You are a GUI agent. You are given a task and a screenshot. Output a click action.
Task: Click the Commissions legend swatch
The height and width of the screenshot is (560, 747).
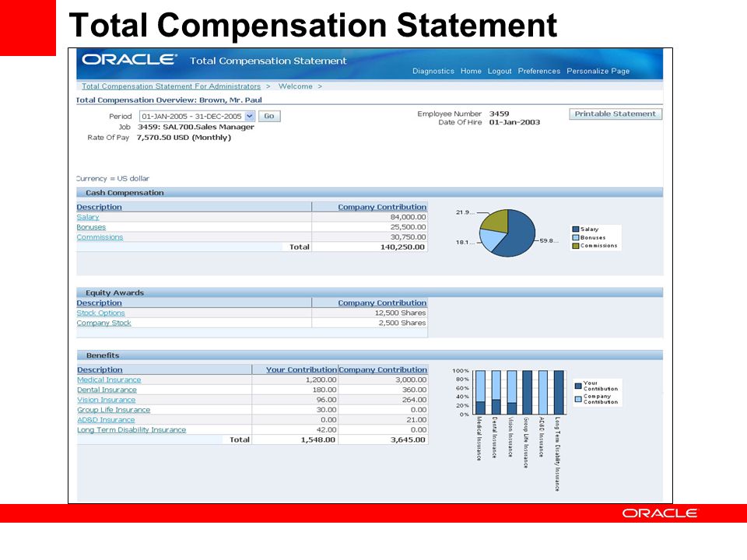pos(576,246)
